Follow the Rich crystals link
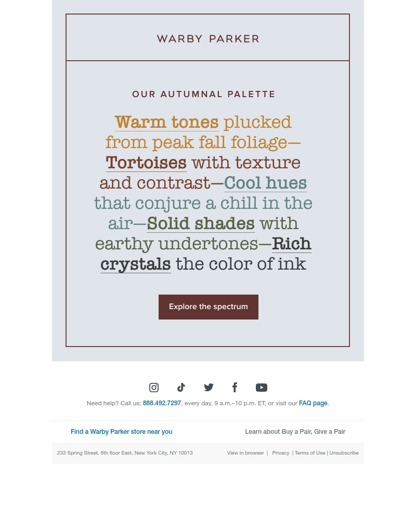This screenshot has height=532, width=416. (x=292, y=244)
